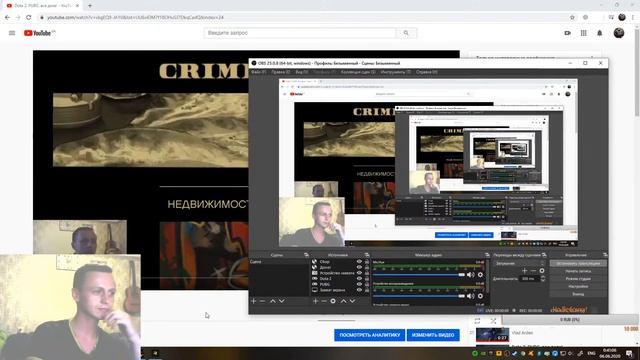Mute Mic/Aux speaker in audio mixer

(x=471, y=275)
